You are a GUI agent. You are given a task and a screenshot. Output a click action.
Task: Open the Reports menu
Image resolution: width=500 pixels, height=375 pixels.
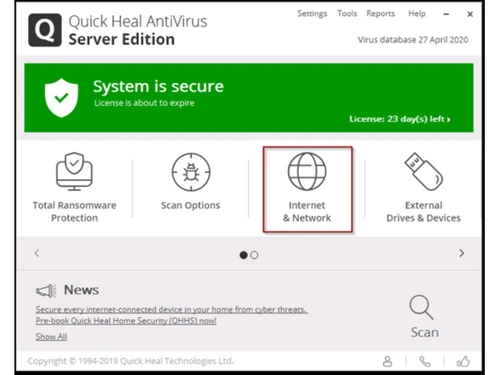(381, 14)
